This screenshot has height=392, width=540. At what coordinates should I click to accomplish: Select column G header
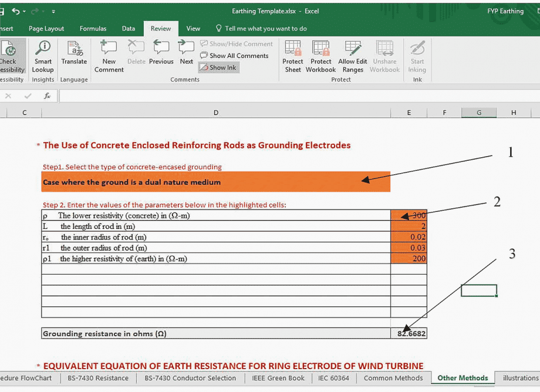[479, 113]
